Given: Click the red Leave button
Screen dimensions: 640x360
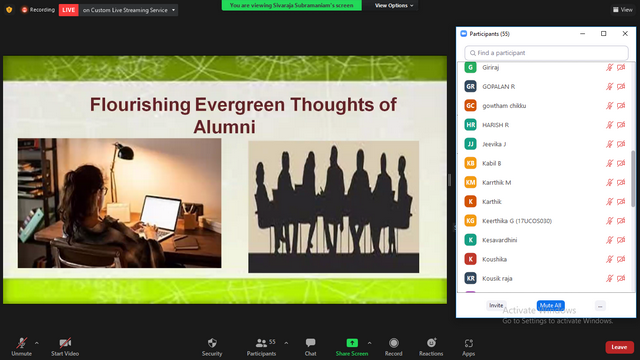Looking at the screenshot, I should point(619,347).
